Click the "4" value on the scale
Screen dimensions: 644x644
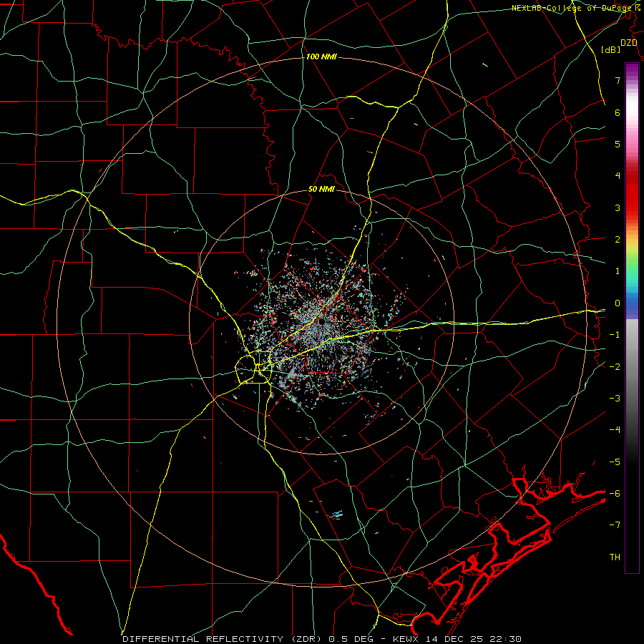[618, 176]
